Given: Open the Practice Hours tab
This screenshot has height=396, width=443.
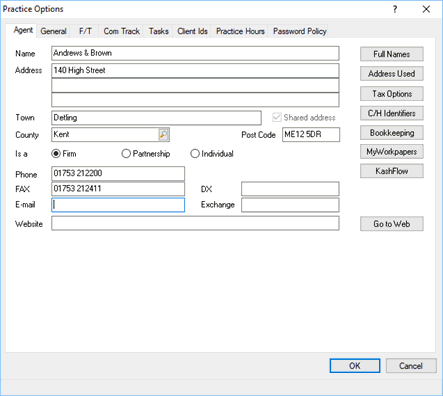Looking at the screenshot, I should click(x=240, y=31).
